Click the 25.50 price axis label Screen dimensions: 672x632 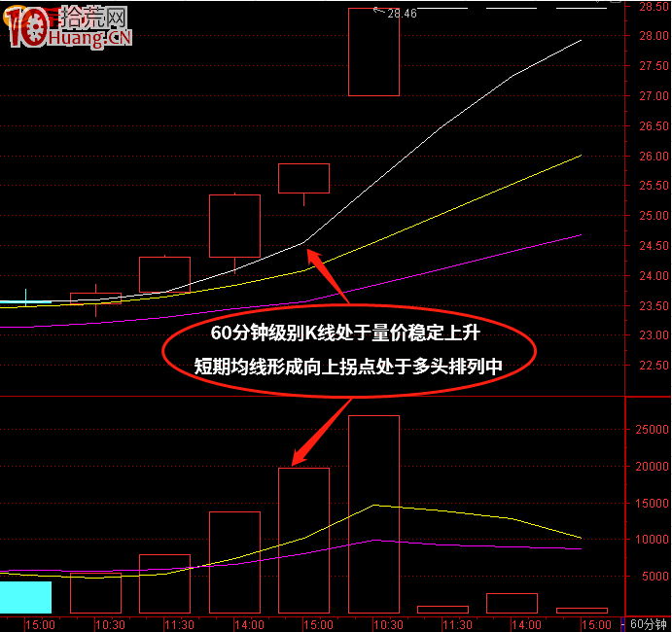click(x=654, y=186)
